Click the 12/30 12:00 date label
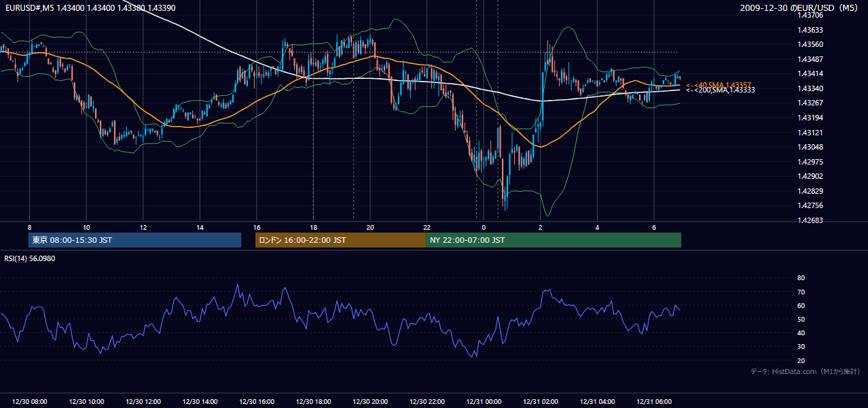Screen dimensions: 868x408 coord(143,402)
